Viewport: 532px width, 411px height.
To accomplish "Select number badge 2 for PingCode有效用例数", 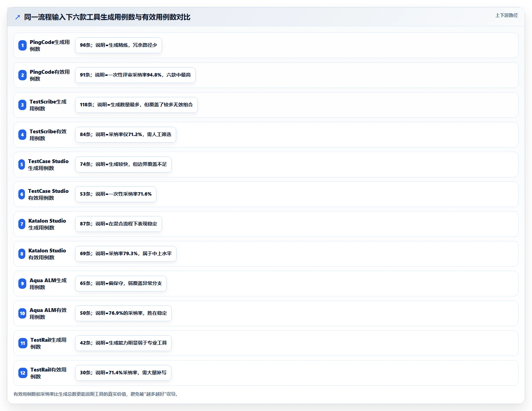I will [22, 75].
